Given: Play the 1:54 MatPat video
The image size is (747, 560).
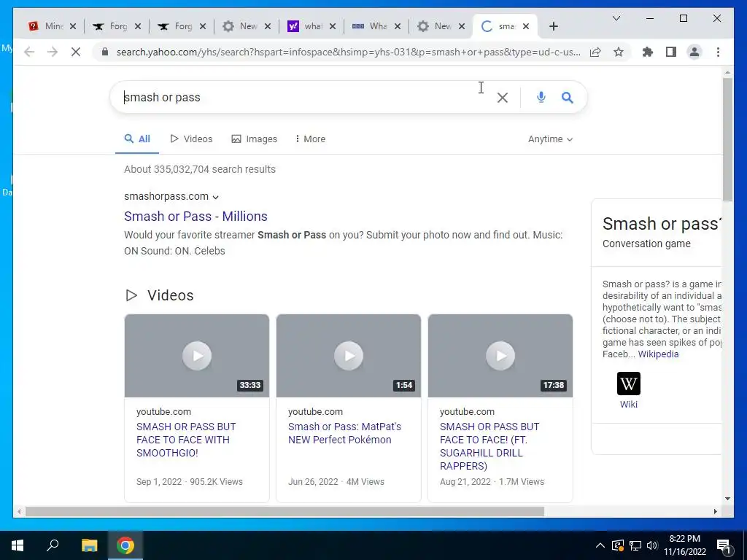Looking at the screenshot, I should click(349, 356).
